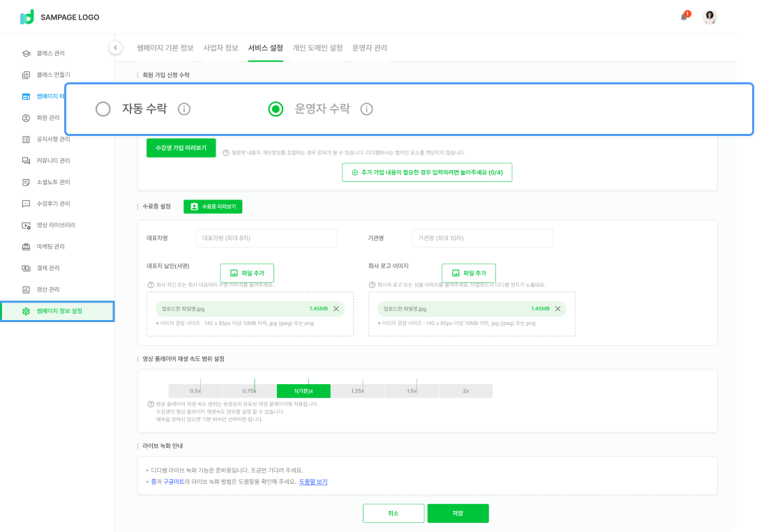Select the 운영자 수락 radio button
This screenshot has width=757, height=532.
tap(276, 109)
